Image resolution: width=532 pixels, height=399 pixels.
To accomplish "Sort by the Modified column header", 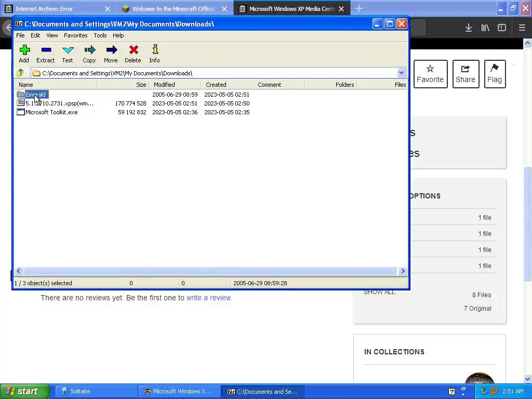I will coord(175,85).
